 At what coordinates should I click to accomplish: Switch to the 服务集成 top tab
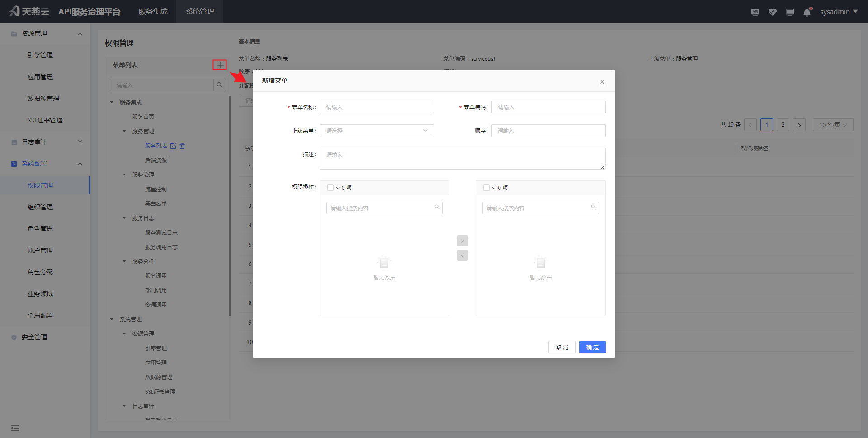pos(153,12)
